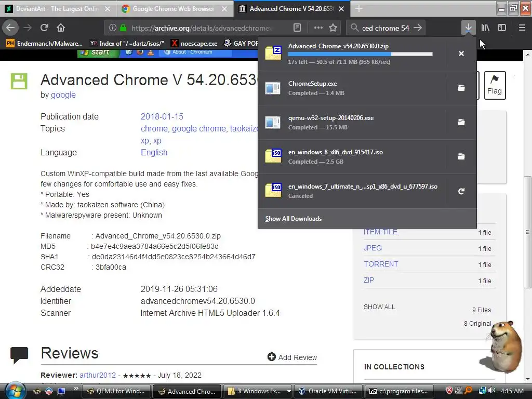Viewport: 532px width, 399px height.
Task: Click the 4:15 AM taskbar clock
Action: pos(512,391)
